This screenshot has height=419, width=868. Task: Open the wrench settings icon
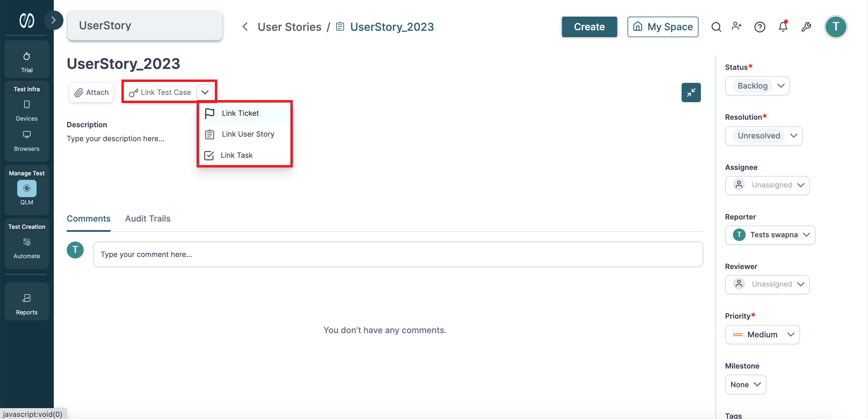(x=806, y=27)
